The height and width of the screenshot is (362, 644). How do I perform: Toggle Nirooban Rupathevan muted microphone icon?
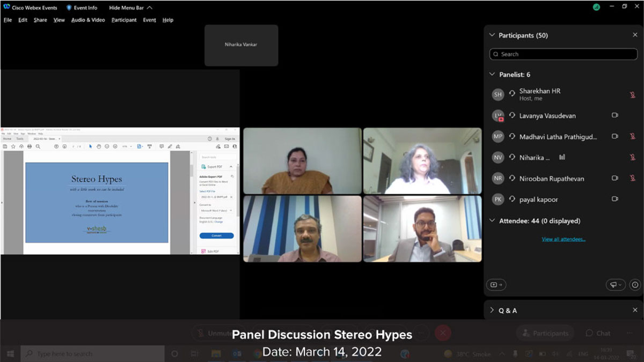pyautogui.click(x=633, y=178)
